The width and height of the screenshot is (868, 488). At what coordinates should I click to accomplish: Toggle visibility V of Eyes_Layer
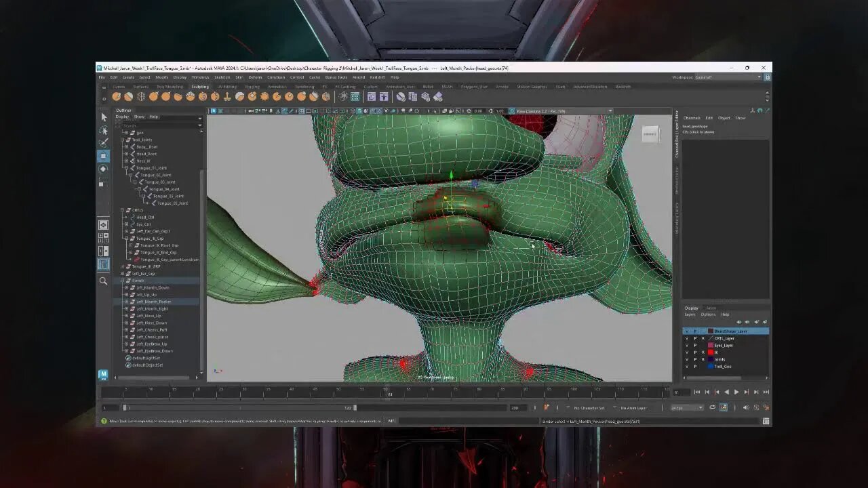[x=687, y=345]
